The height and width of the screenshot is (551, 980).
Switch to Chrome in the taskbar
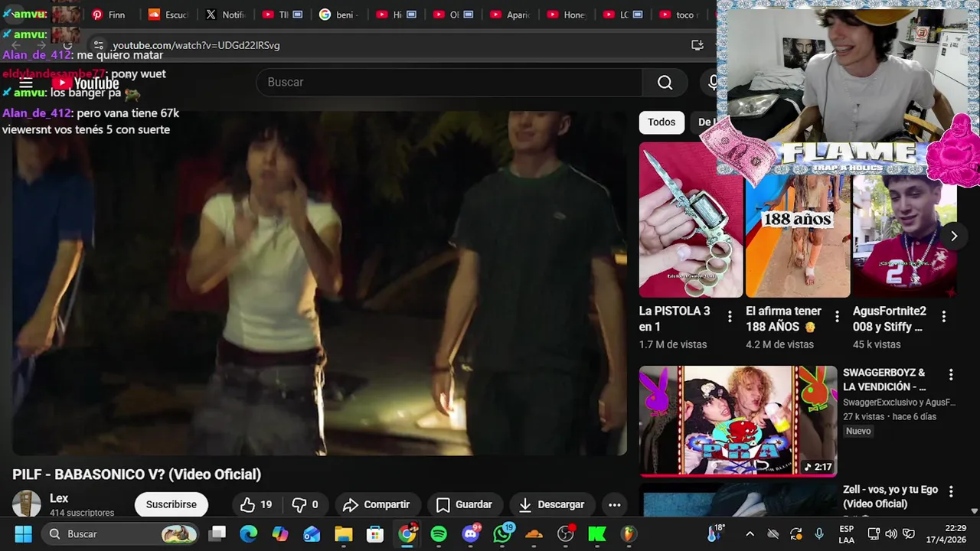pos(407,533)
